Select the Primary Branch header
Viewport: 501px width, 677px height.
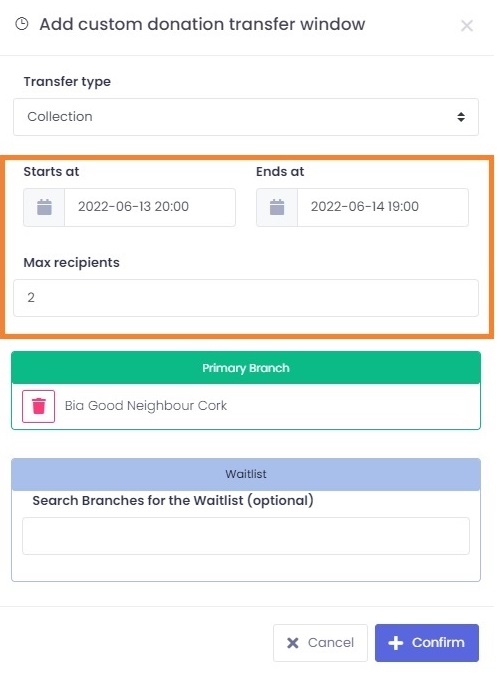tap(246, 368)
